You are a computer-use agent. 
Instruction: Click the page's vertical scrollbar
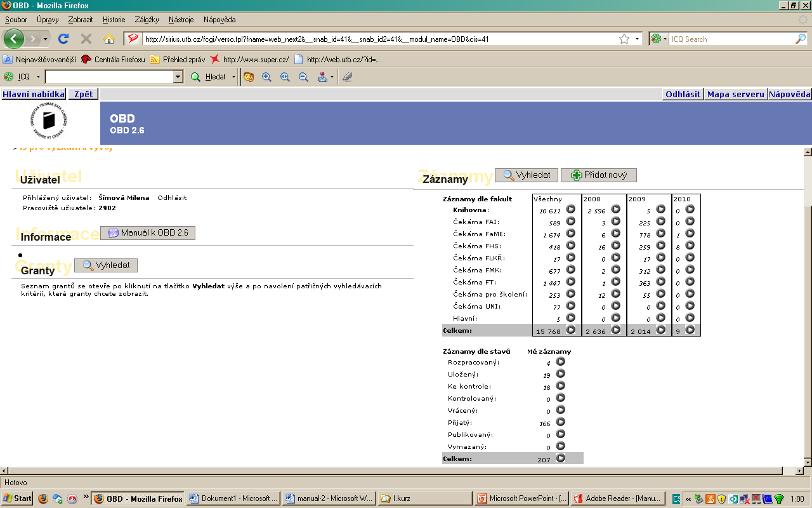click(808, 307)
